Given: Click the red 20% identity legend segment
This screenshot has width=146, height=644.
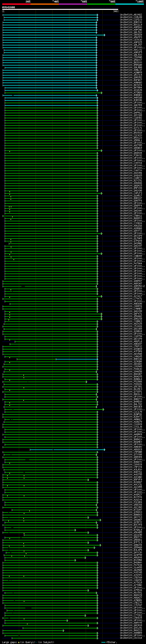Looking at the screenshot, I should click(16, 4).
